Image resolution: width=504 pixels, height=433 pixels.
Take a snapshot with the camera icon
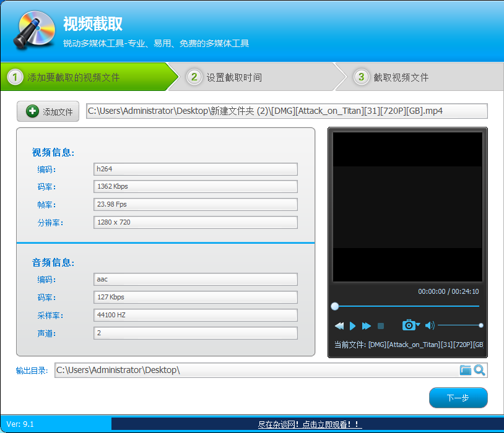409,325
